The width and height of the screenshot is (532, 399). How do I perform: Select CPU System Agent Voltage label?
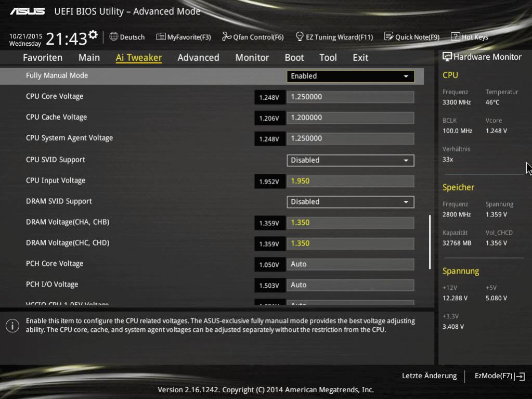tap(70, 138)
